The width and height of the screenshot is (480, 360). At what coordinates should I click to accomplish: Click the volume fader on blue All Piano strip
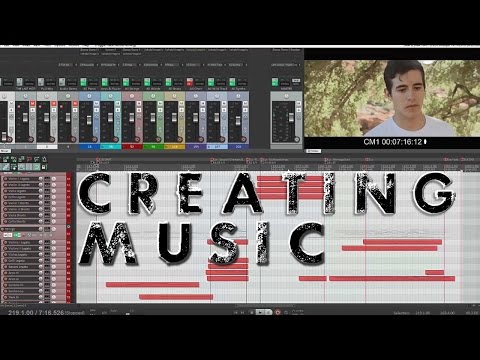[x=89, y=120]
